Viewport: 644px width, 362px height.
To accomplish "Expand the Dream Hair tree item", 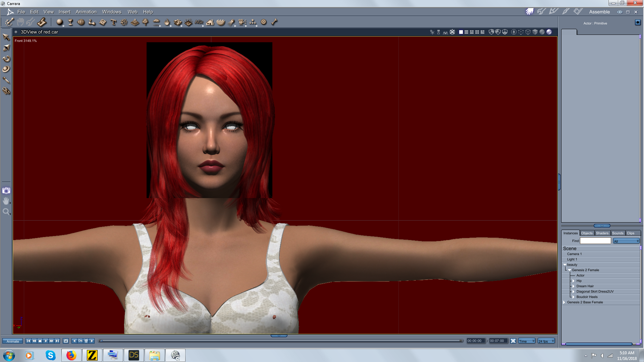I will click(574, 286).
